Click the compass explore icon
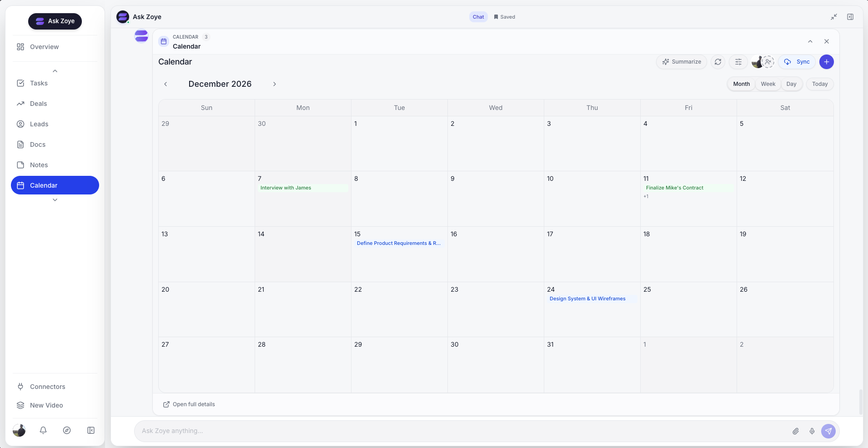The height and width of the screenshot is (448, 868). point(67,430)
